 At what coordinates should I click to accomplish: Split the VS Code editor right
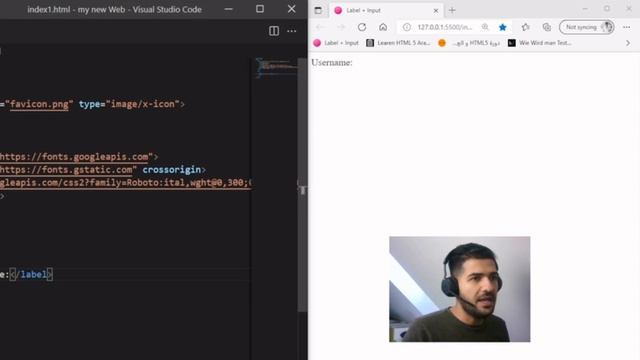[x=274, y=31]
